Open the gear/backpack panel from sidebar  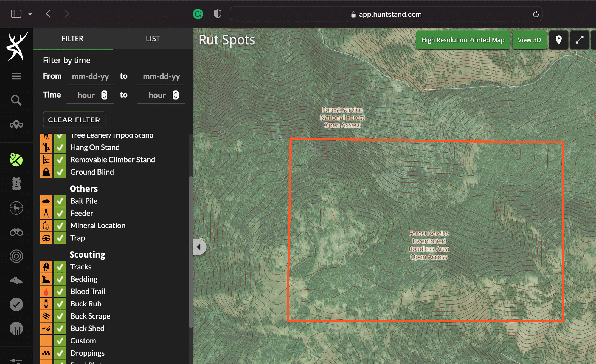(x=16, y=184)
